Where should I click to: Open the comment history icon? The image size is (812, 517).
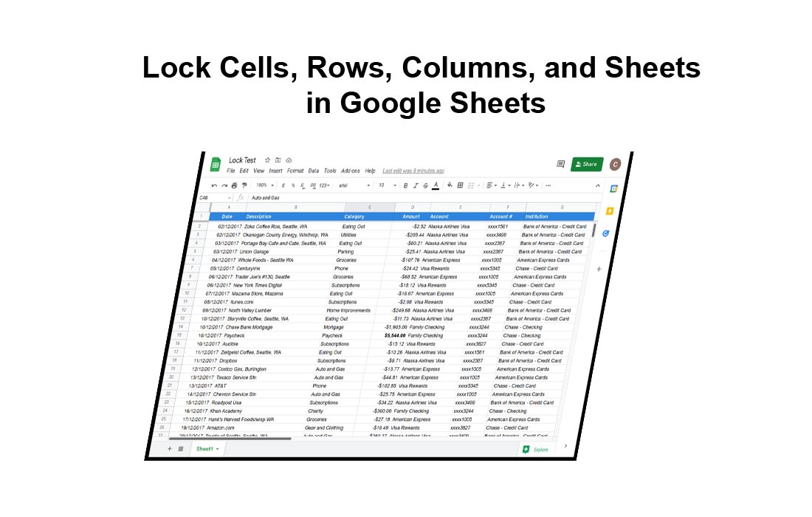(560, 164)
